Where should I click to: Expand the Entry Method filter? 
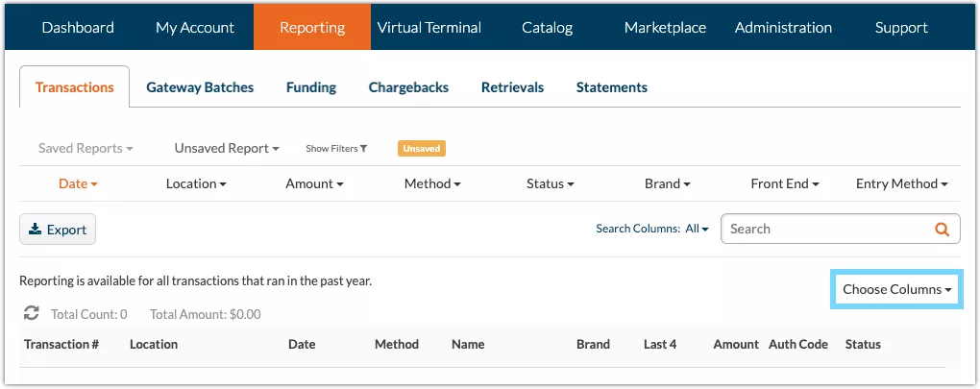pyautogui.click(x=901, y=183)
